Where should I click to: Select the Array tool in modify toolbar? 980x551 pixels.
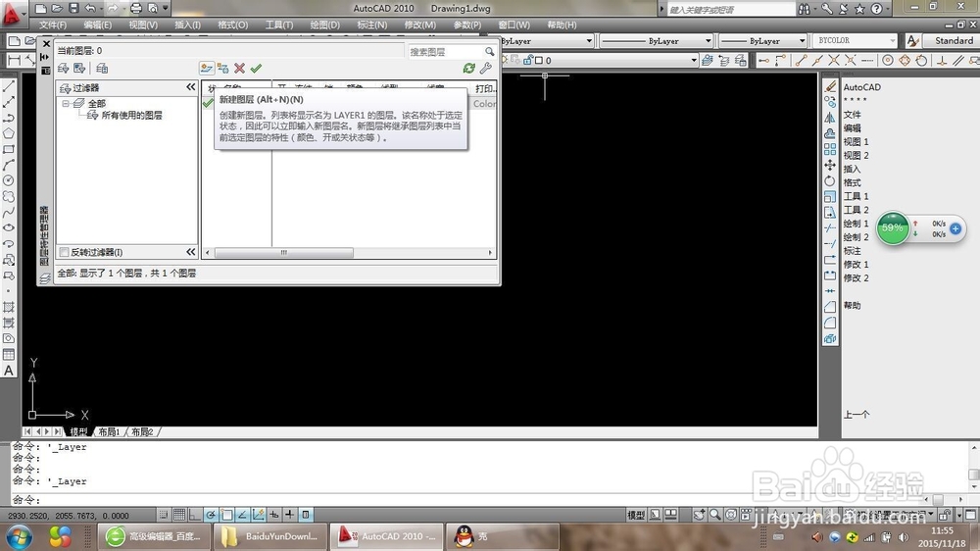[830, 149]
